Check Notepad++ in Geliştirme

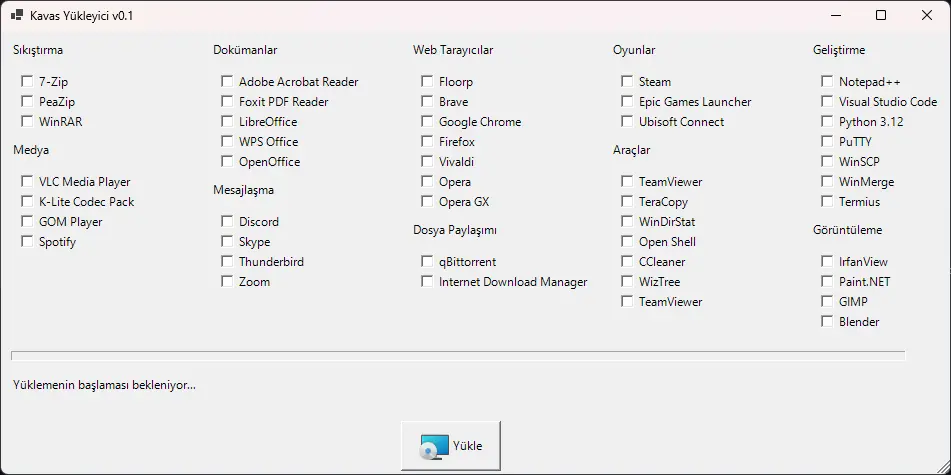pos(827,81)
